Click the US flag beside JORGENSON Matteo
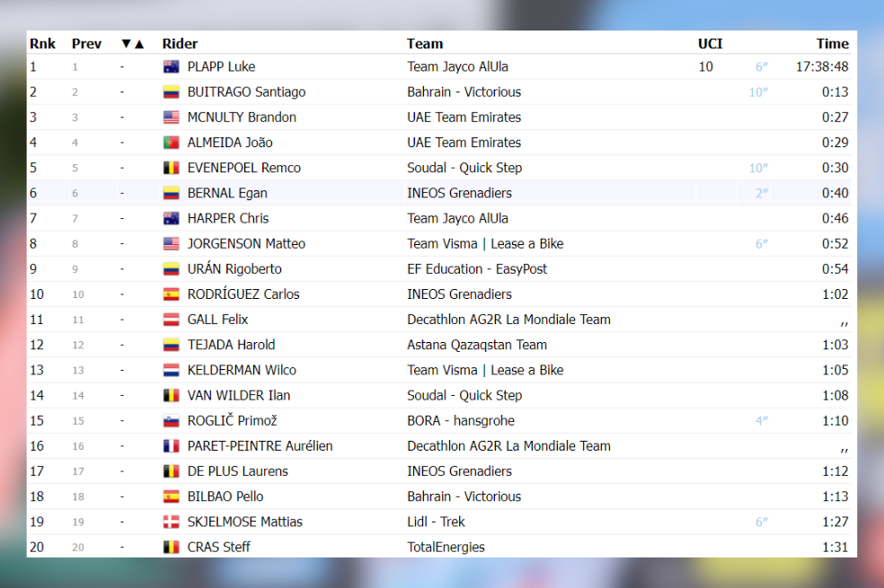Screen dimensions: 884x588 (x=172, y=244)
